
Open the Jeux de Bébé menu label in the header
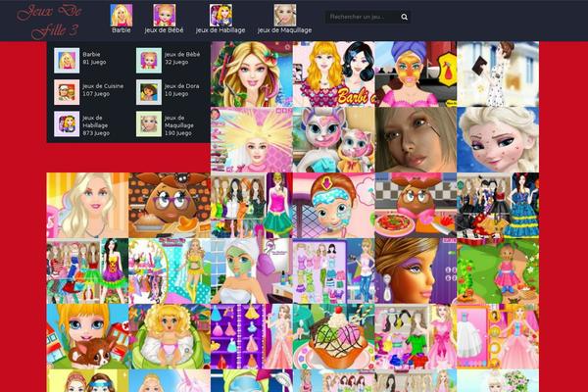[x=165, y=30]
